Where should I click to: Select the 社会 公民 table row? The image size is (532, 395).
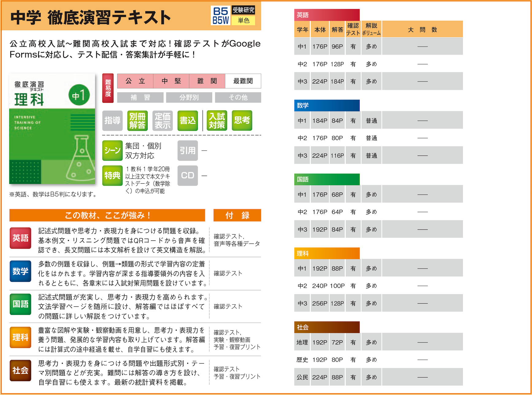(378, 377)
